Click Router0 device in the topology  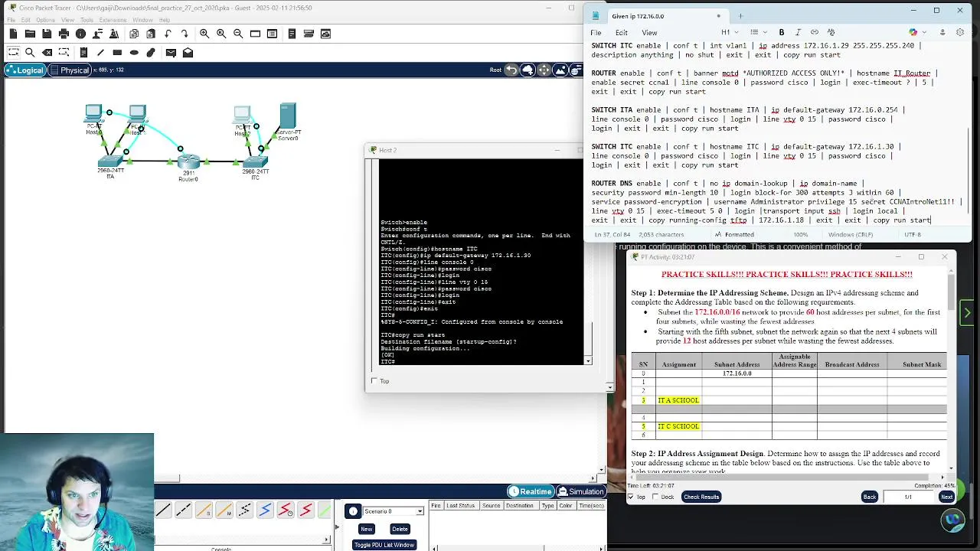tap(188, 162)
